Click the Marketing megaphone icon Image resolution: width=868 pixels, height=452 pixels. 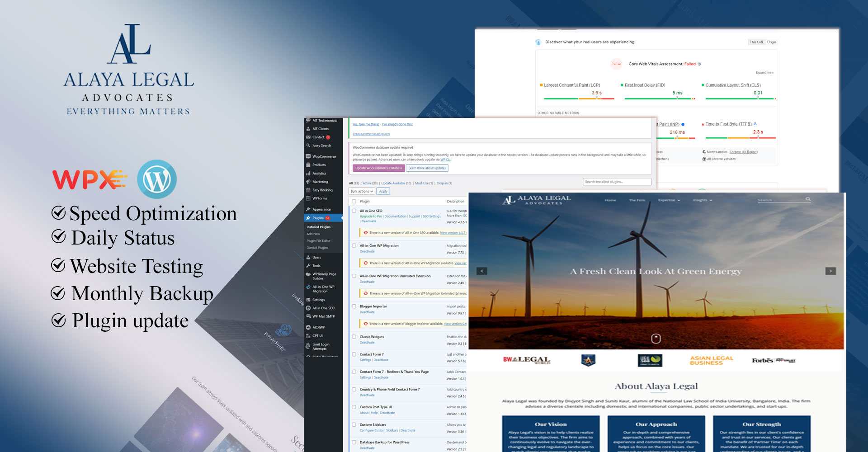point(308,182)
